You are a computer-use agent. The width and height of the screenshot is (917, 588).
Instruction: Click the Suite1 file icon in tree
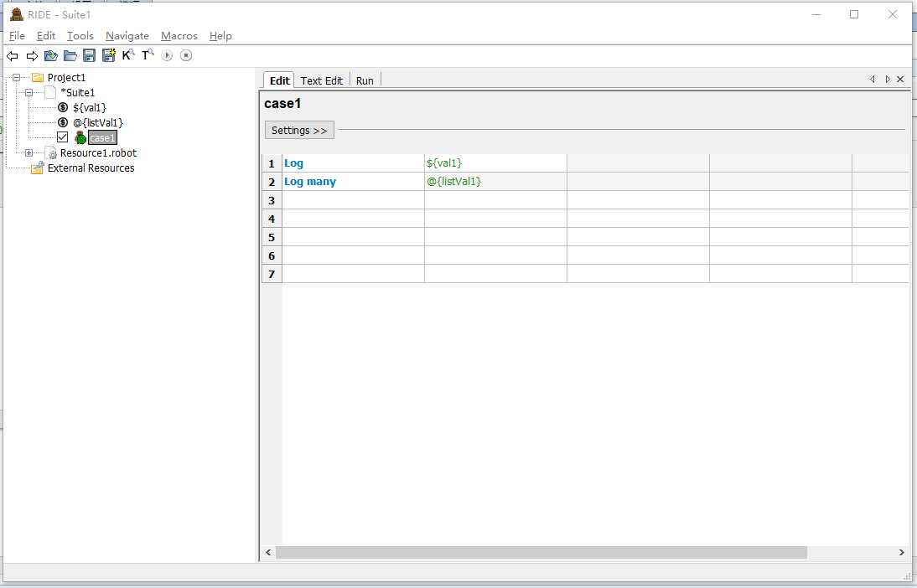pos(51,92)
